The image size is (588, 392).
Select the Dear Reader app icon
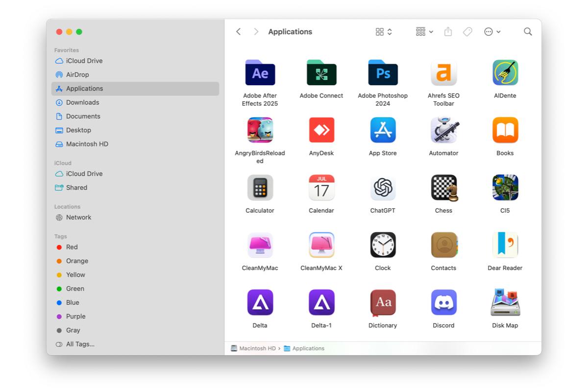pos(505,245)
